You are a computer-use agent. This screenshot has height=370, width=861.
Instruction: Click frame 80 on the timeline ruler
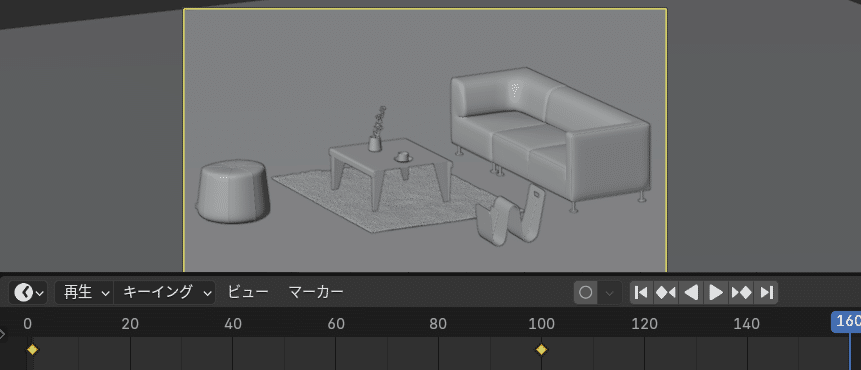[x=438, y=323]
